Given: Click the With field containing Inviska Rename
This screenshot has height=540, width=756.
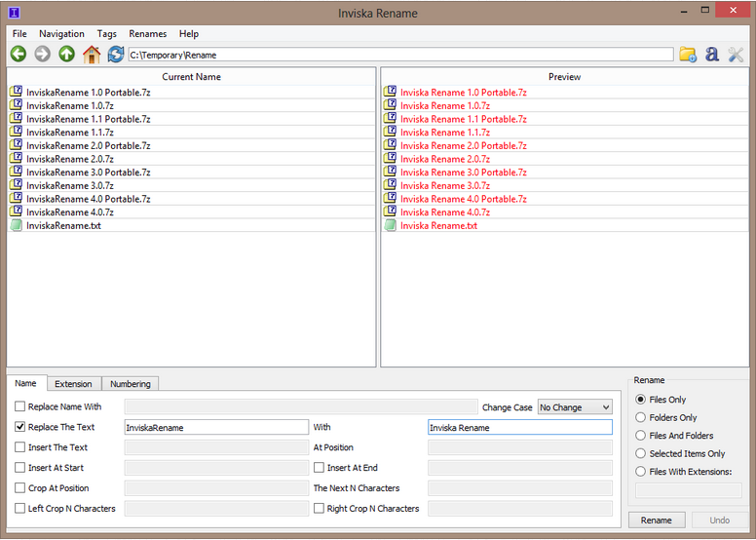Looking at the screenshot, I should pyautogui.click(x=520, y=427).
